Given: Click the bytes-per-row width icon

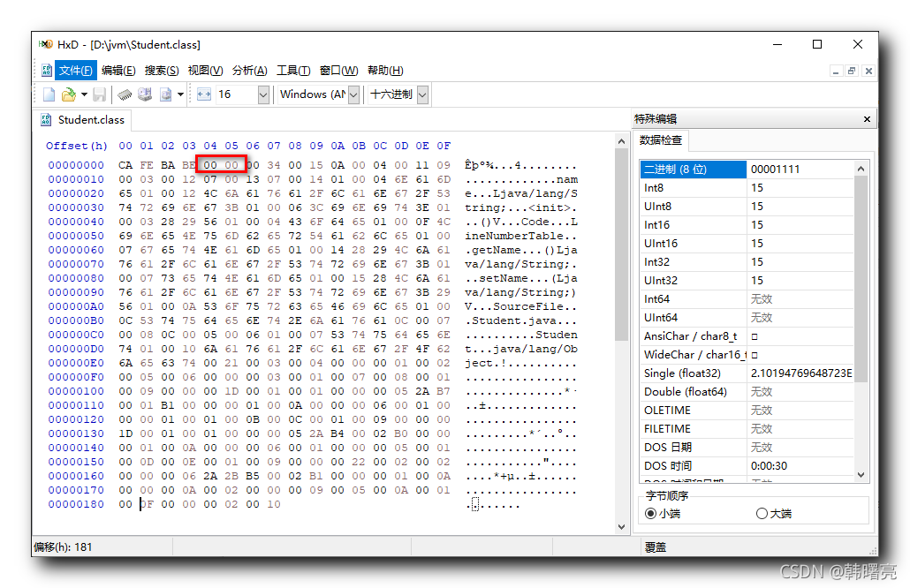Looking at the screenshot, I should (204, 94).
